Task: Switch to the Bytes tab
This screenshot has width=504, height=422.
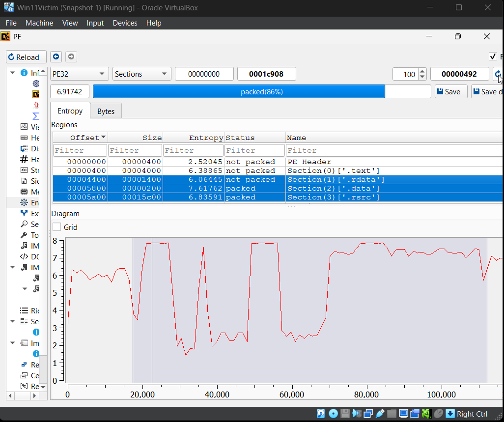Action: 106,111
